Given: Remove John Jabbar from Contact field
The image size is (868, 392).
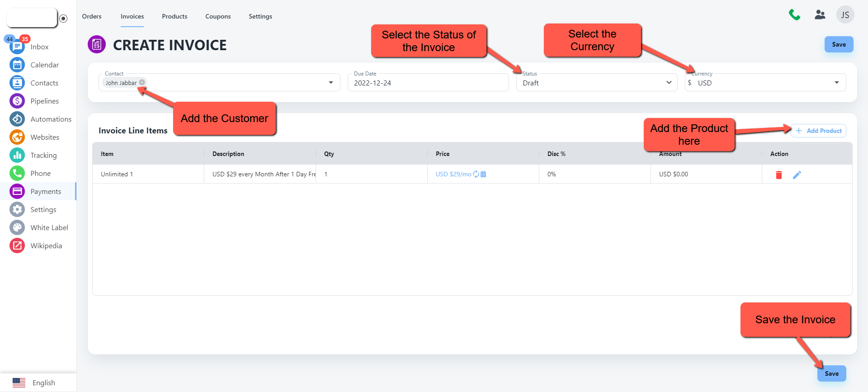Looking at the screenshot, I should (142, 82).
